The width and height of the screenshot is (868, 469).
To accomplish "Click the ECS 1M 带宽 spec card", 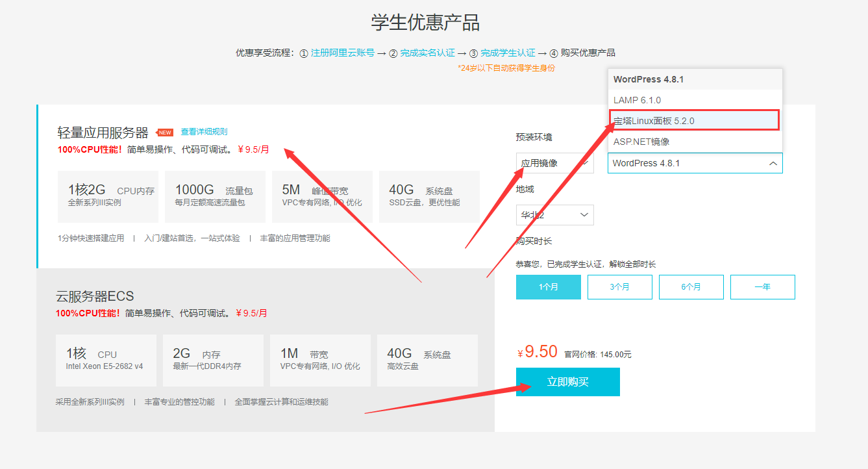I will click(x=320, y=361).
